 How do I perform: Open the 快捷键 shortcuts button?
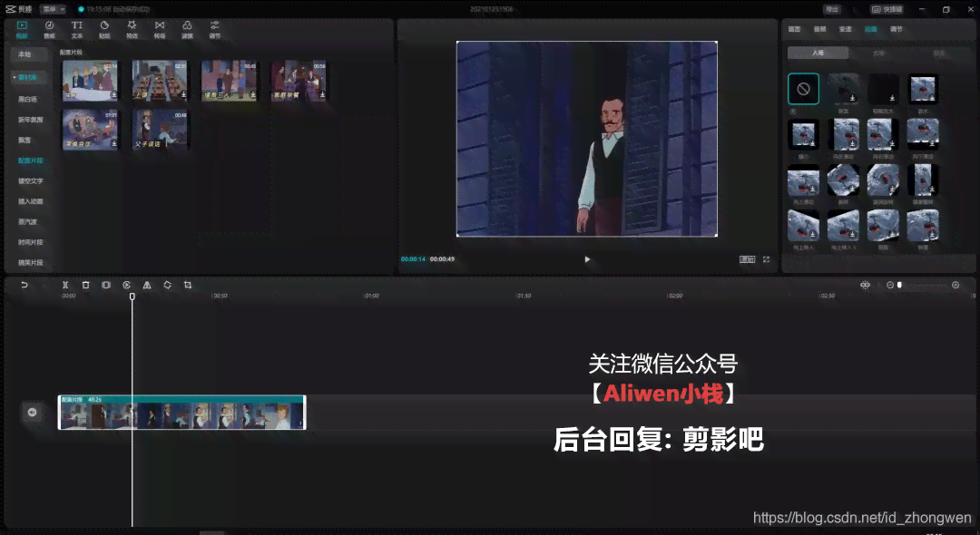(887, 9)
